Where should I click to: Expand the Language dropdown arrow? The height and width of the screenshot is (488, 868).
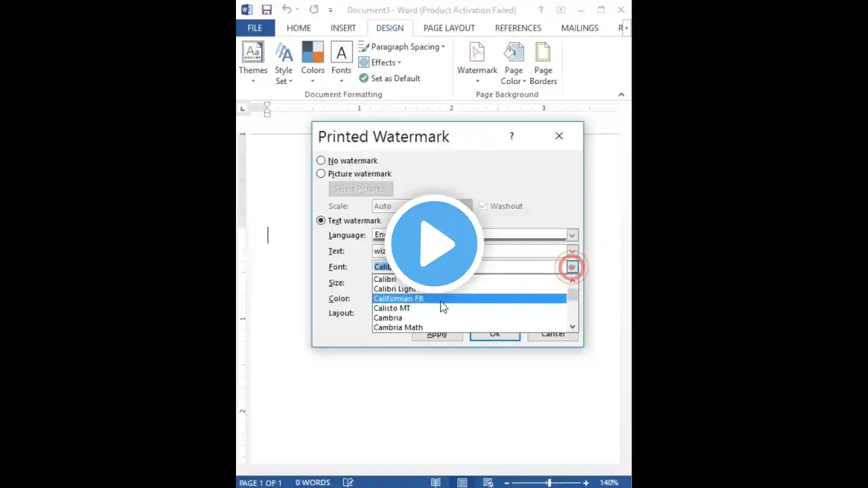(x=572, y=235)
